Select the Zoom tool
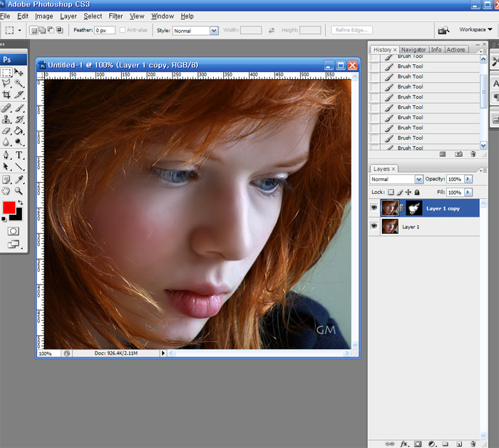499x448 pixels. 19,190
